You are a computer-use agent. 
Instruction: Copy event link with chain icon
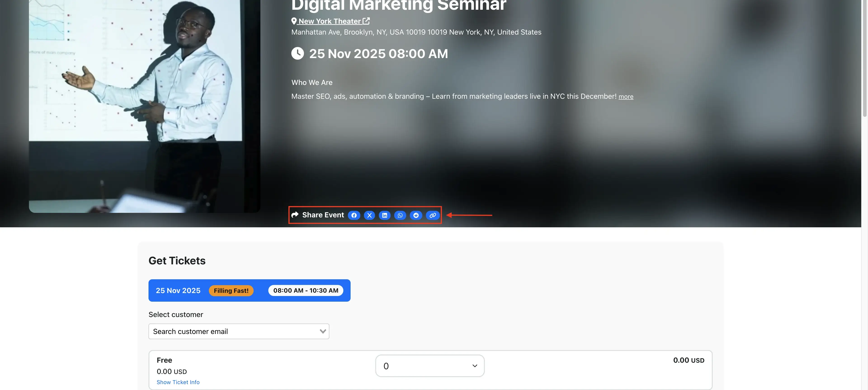[x=433, y=215]
